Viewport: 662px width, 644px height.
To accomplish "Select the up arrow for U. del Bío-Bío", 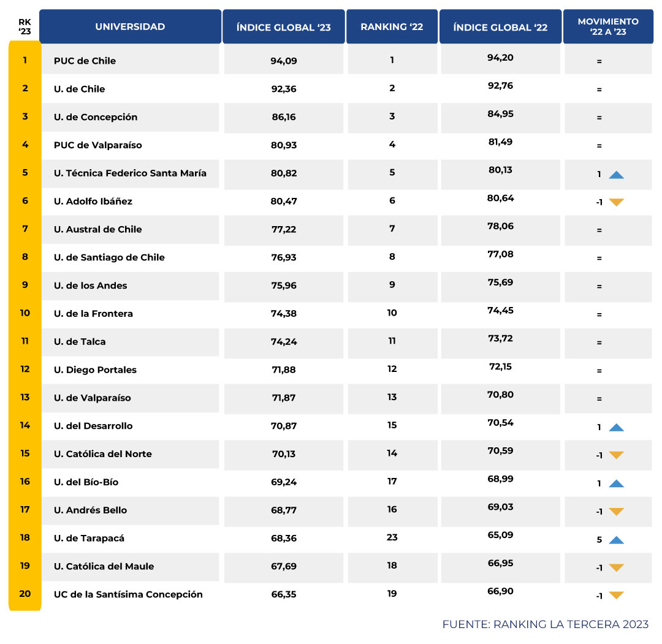I will point(618,482).
